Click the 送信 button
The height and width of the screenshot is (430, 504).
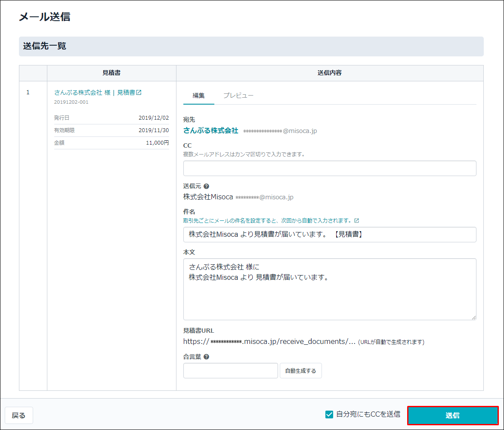453,415
